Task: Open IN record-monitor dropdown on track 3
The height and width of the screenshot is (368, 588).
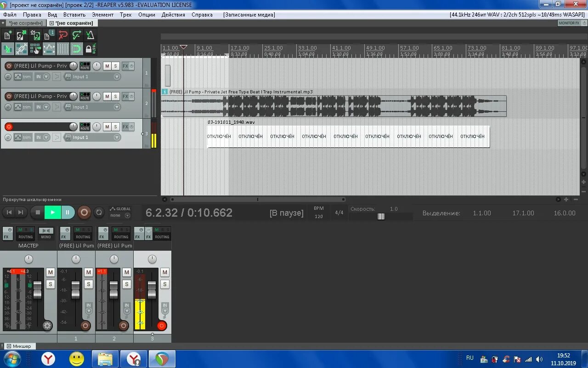Action: pos(43,138)
